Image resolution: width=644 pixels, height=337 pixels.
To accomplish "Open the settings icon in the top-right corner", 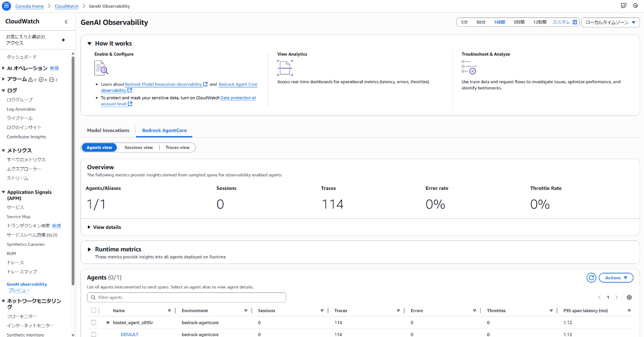I will point(636,6).
